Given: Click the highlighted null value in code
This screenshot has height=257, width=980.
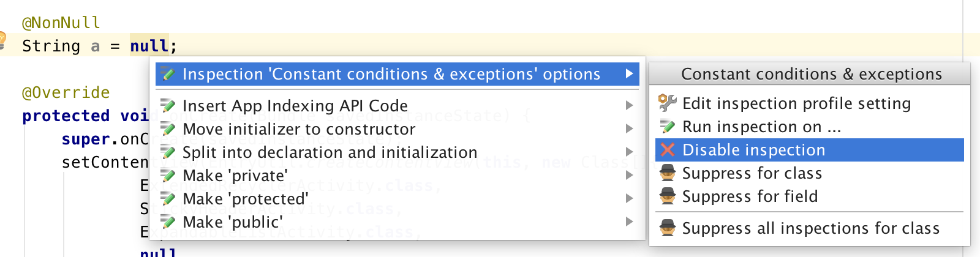Looking at the screenshot, I should pos(149,46).
